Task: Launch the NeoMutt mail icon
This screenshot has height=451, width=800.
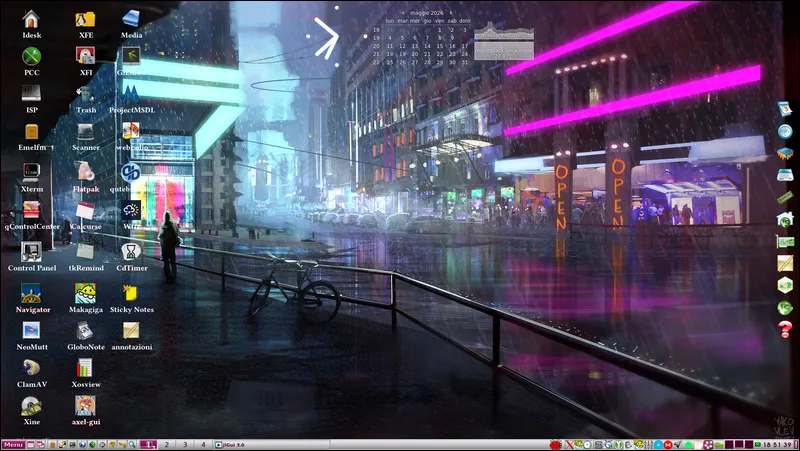Action: point(31,331)
